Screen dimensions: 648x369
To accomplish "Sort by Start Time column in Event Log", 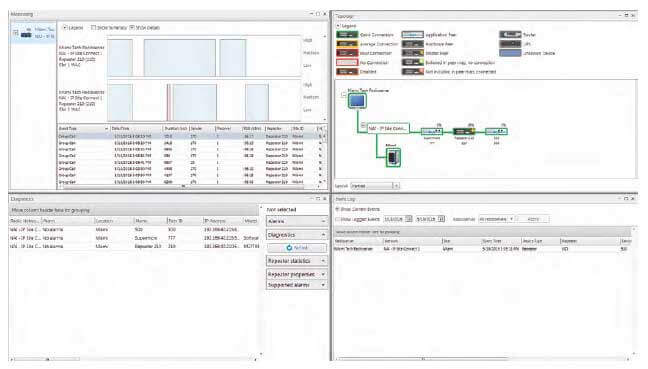I will coord(501,241).
